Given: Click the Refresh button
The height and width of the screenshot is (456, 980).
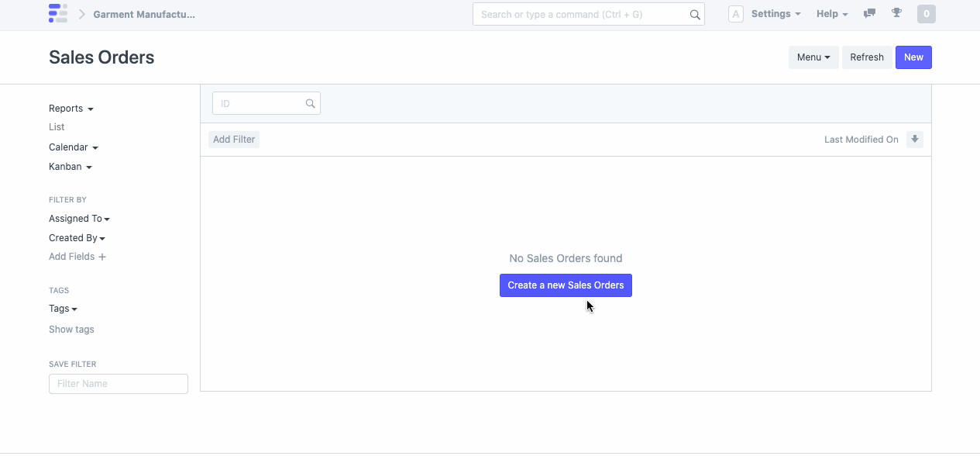Looking at the screenshot, I should [867, 57].
